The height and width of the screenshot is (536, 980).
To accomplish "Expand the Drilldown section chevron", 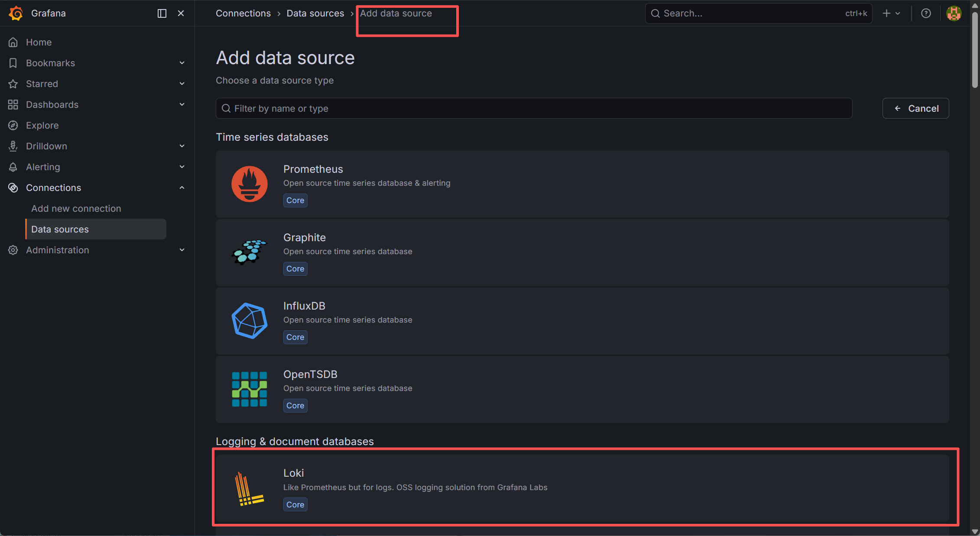I will click(182, 146).
